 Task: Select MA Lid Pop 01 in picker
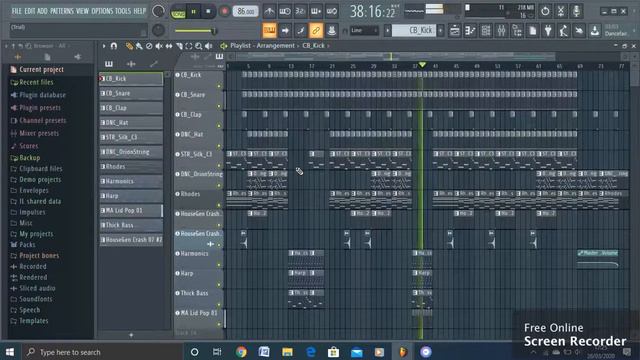[131, 211]
